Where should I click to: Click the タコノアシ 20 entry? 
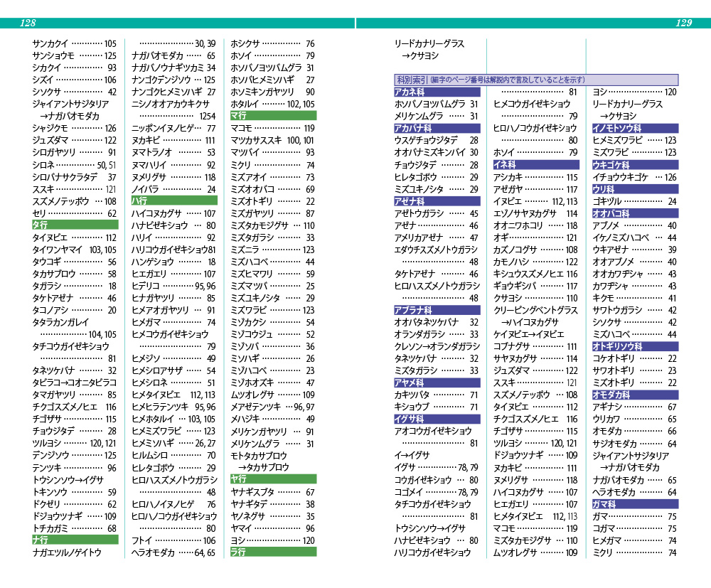click(x=75, y=310)
